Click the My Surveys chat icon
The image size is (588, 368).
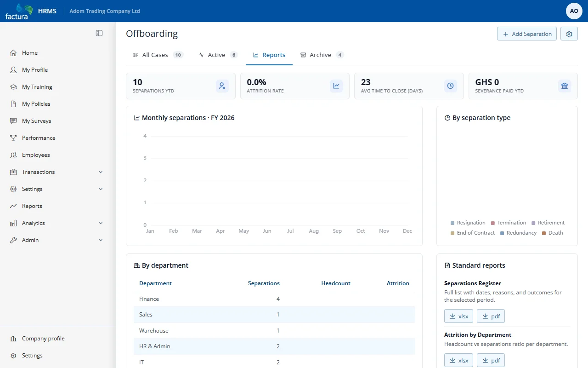click(x=13, y=121)
